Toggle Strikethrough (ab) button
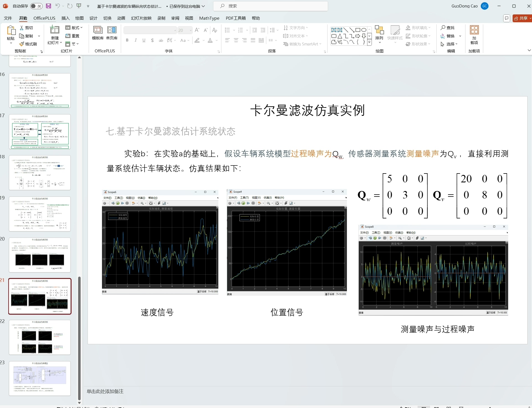The height and width of the screenshot is (408, 532). point(161,40)
